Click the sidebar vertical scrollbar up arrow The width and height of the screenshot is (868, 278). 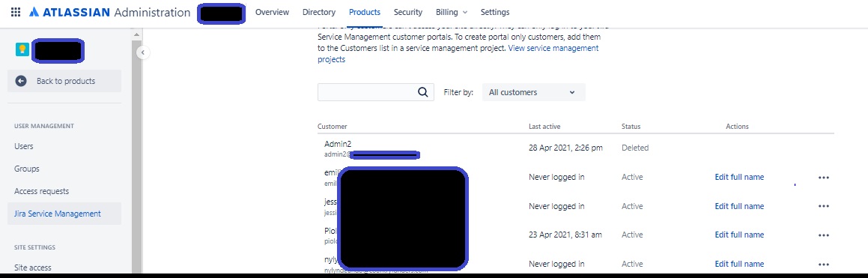pyautogui.click(x=137, y=35)
